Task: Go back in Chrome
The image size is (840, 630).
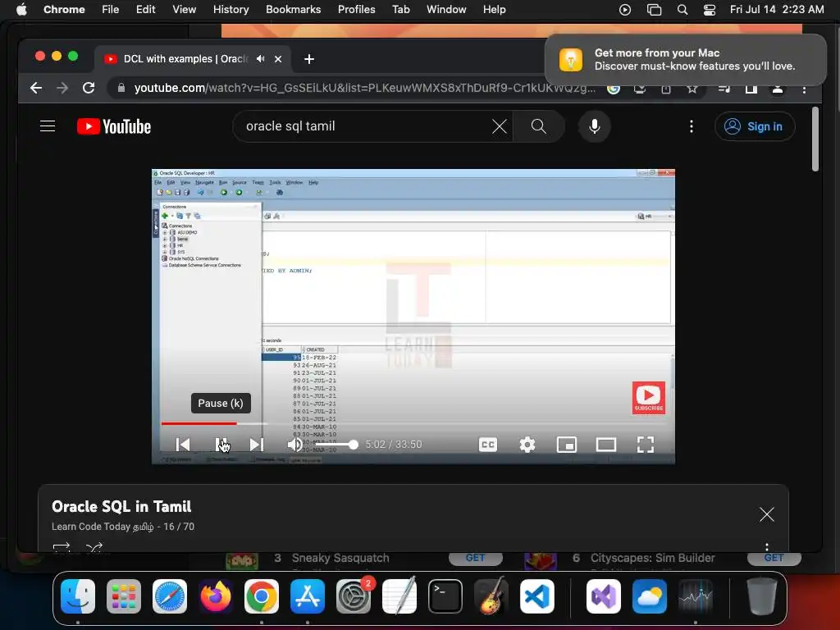Action: pos(36,88)
